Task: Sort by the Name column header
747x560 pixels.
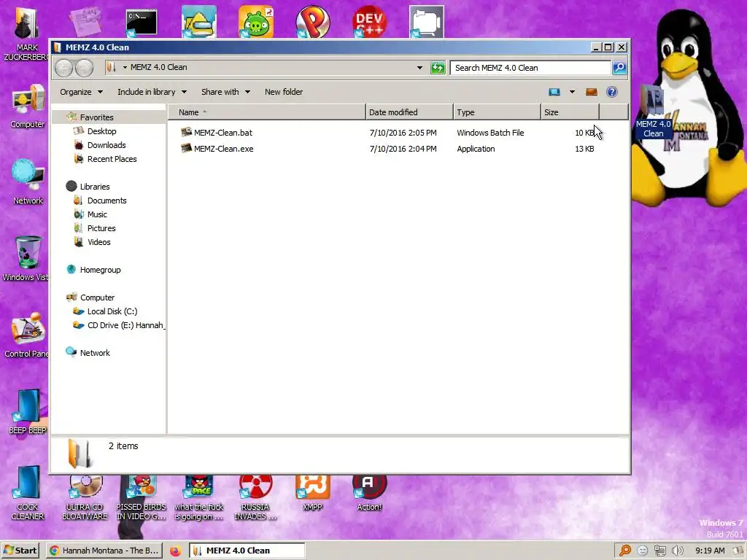Action: (x=266, y=112)
